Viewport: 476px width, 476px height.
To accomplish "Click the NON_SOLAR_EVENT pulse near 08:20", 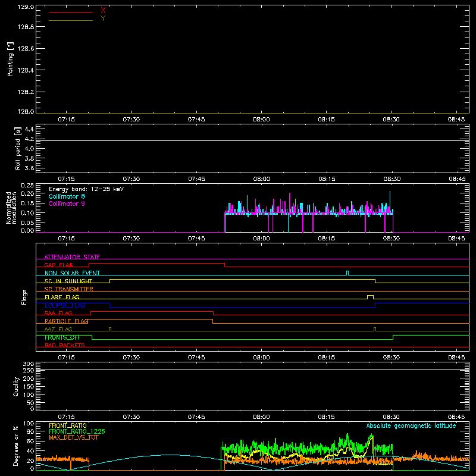I will pyautogui.click(x=347, y=273).
